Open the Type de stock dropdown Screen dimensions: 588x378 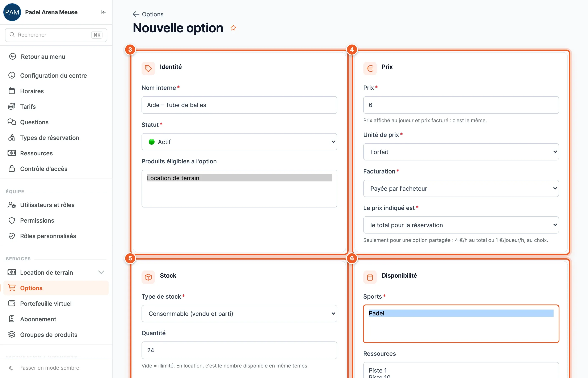coord(239,314)
